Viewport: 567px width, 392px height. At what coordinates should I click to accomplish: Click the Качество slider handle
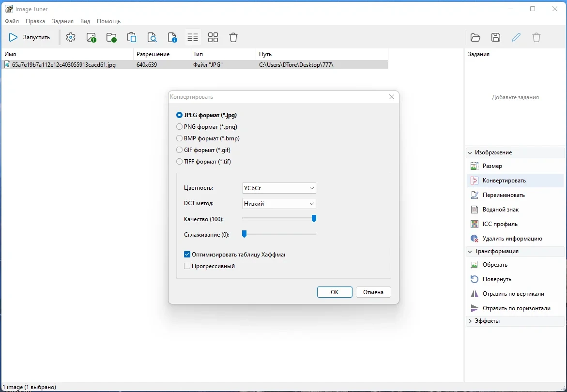314,218
